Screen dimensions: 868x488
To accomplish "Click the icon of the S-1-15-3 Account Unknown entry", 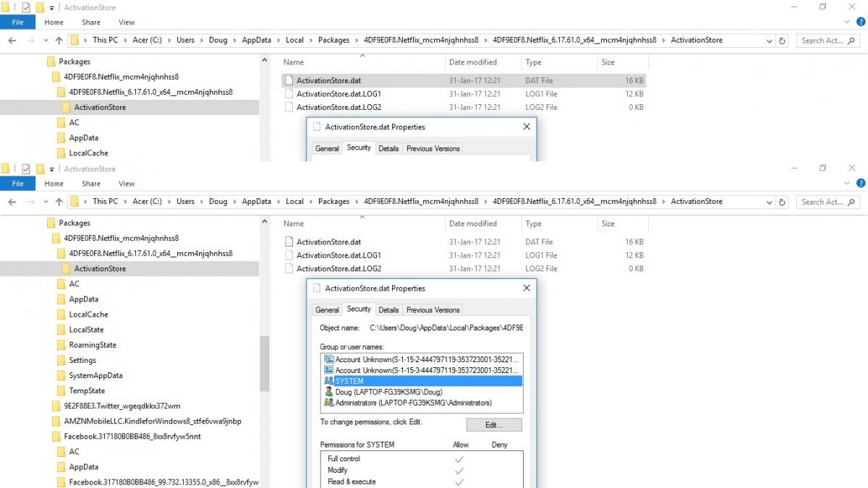I will point(329,370).
